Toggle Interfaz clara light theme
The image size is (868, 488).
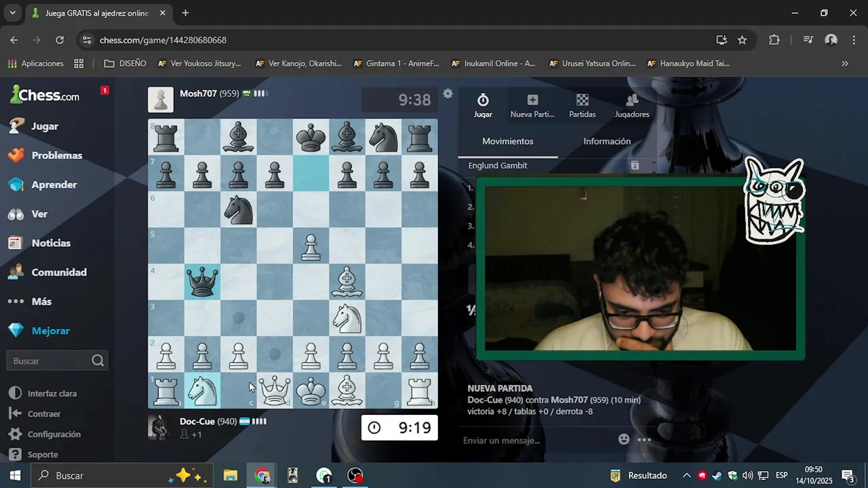[44, 393]
